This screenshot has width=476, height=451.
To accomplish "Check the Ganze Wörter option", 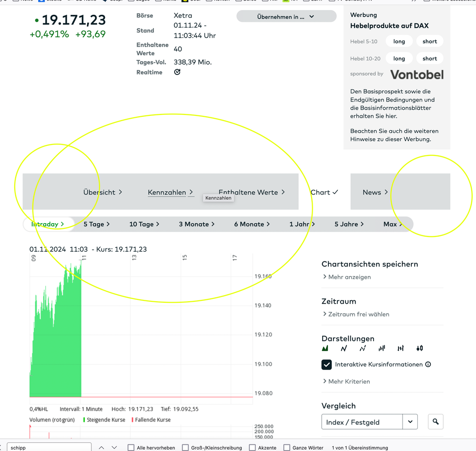I will [287, 448].
